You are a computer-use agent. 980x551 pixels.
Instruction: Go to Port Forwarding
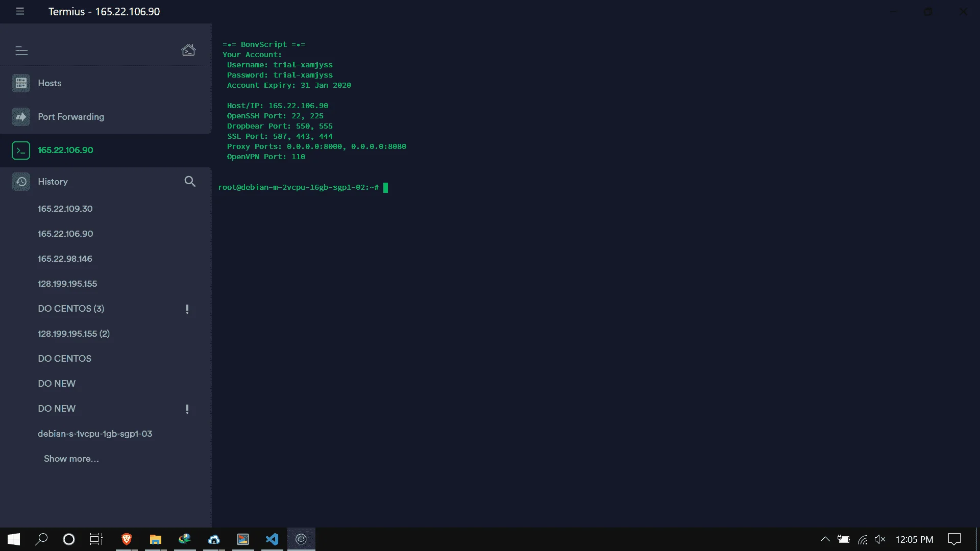pyautogui.click(x=106, y=117)
